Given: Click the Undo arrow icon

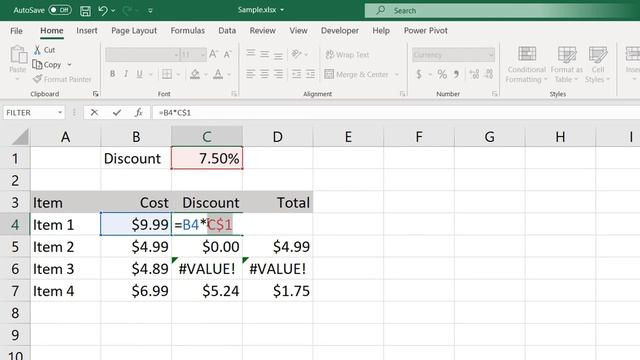Looking at the screenshot, I should (102, 11).
